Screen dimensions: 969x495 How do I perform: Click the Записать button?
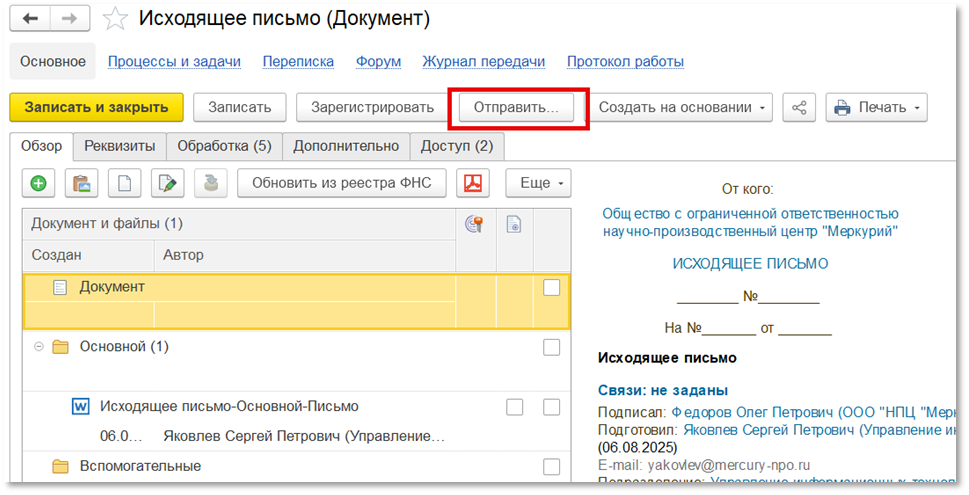pyautogui.click(x=240, y=108)
